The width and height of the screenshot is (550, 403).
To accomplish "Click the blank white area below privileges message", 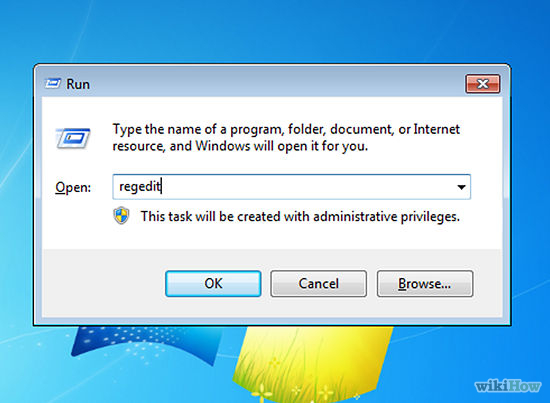I will tap(272, 237).
